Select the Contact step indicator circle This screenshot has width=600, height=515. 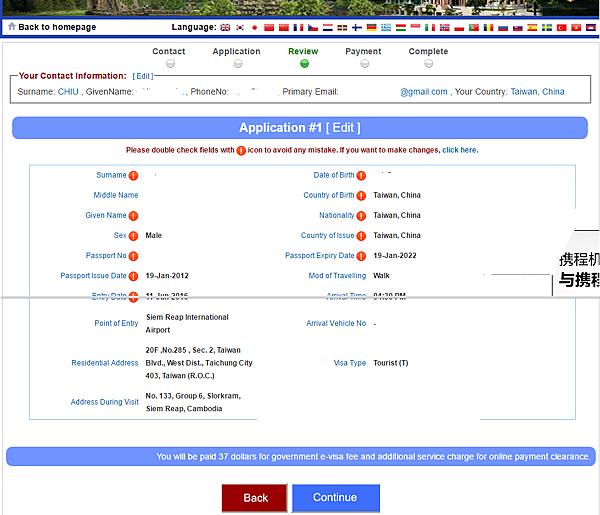pyautogui.click(x=171, y=64)
